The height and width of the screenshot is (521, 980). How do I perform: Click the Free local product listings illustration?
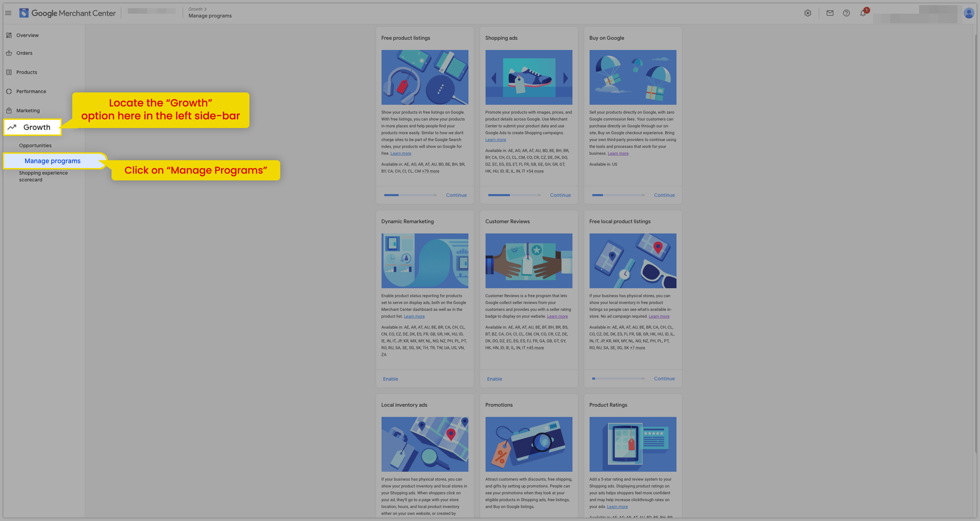click(633, 261)
